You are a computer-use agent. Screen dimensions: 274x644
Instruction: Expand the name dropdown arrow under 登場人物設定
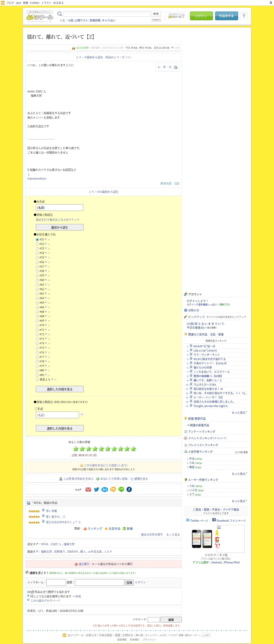pyautogui.click(x=82, y=414)
